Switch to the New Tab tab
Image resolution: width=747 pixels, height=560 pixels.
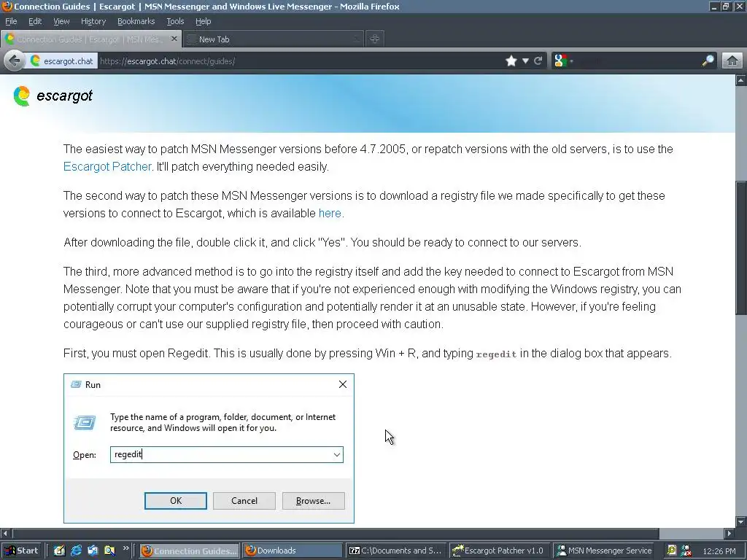[x=273, y=39]
